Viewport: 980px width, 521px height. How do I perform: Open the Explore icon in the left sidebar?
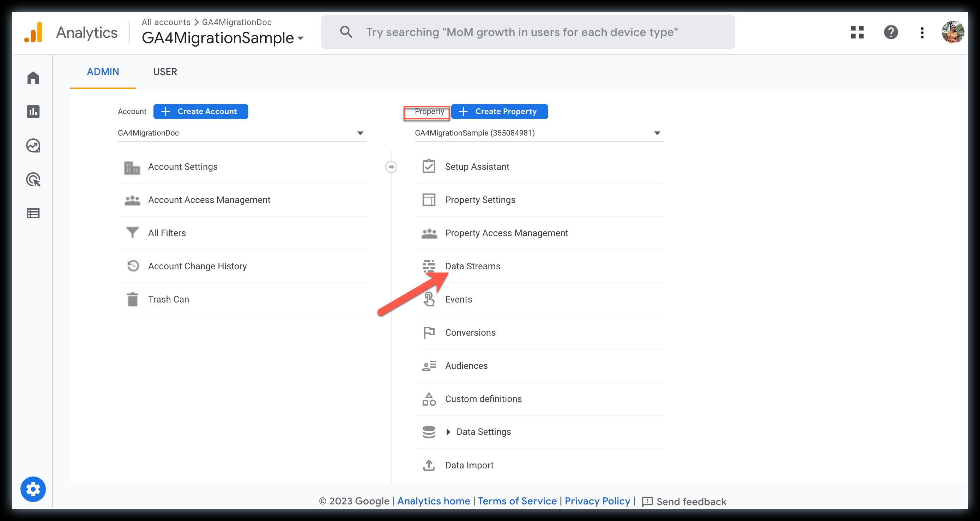click(33, 145)
